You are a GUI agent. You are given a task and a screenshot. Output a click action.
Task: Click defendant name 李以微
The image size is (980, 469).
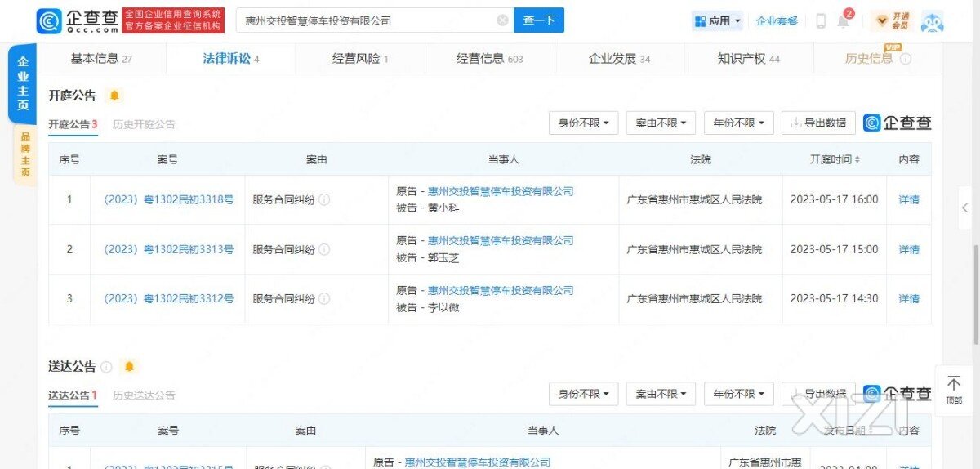coord(443,307)
